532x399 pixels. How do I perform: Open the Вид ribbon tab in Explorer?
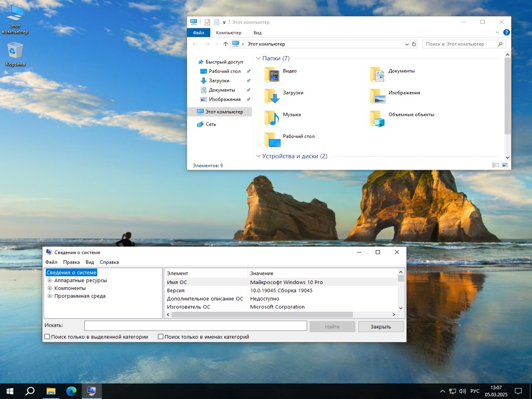click(258, 32)
